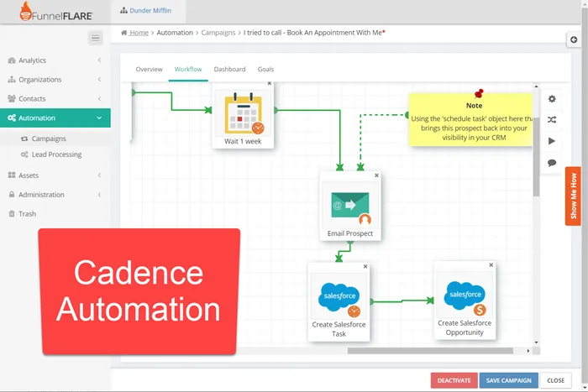Click the Home breadcrumb house icon
588x392 pixels.
coord(123,33)
